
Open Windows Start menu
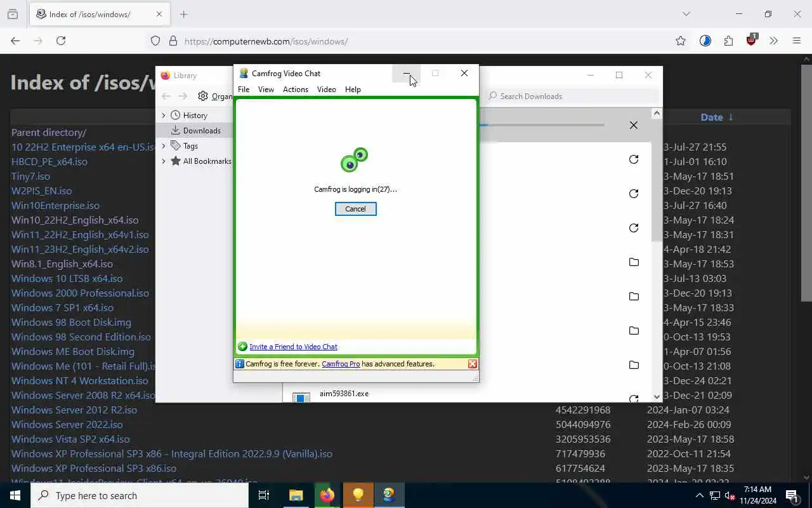pyautogui.click(x=15, y=495)
